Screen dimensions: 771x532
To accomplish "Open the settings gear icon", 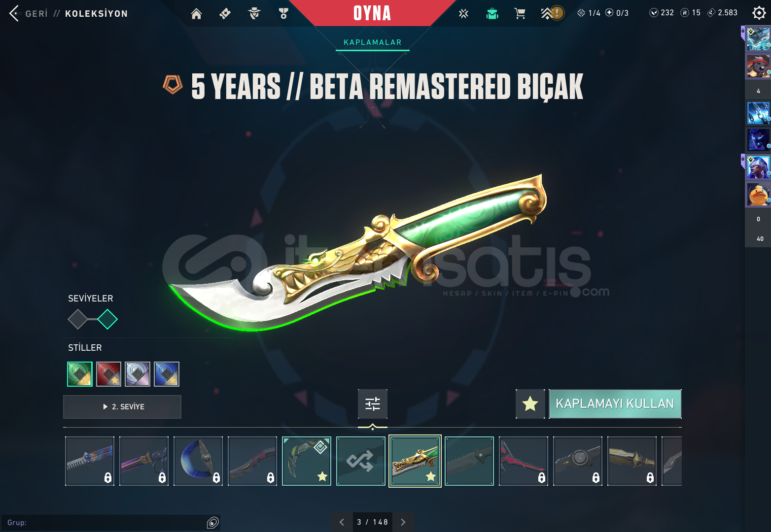I will tap(759, 13).
